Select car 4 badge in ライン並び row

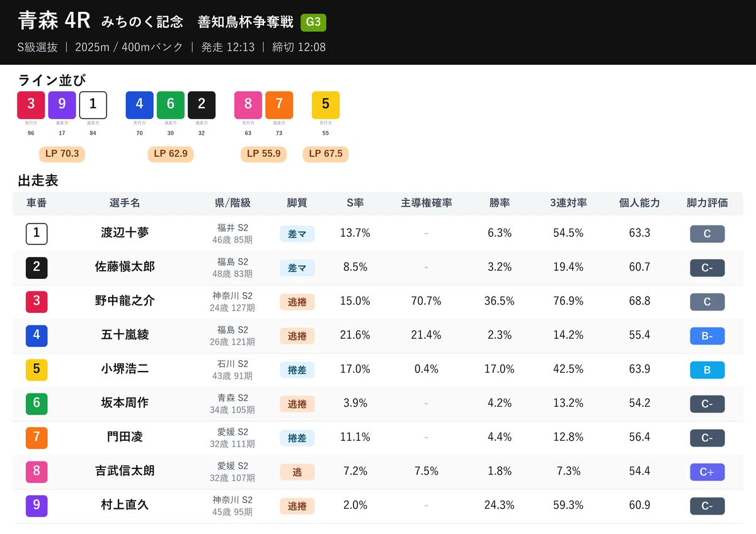pos(139,105)
